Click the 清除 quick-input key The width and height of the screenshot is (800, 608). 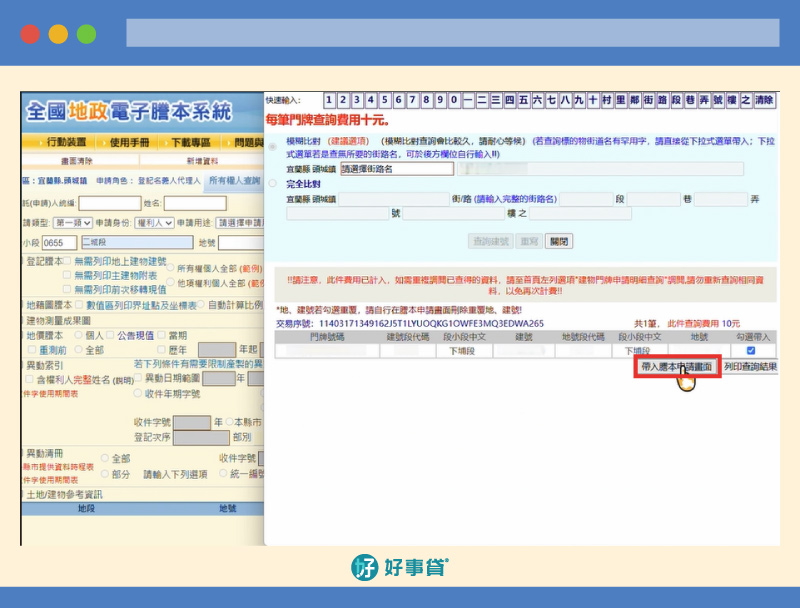click(764, 100)
